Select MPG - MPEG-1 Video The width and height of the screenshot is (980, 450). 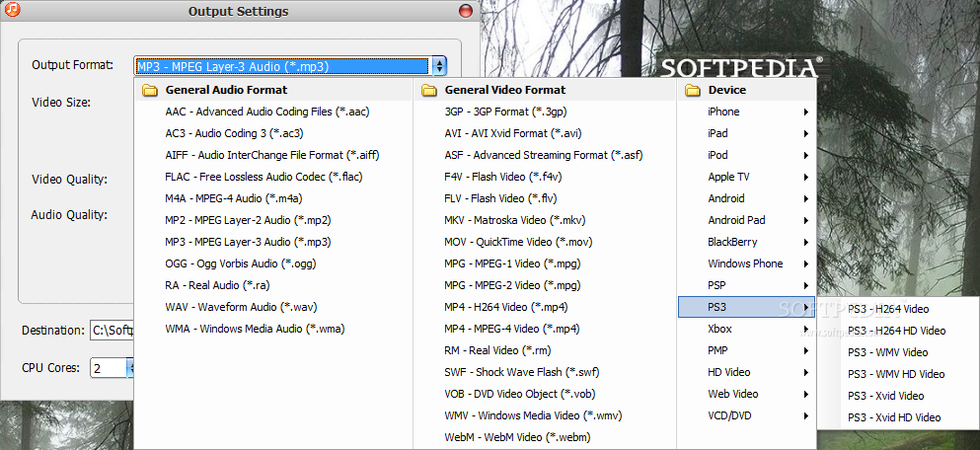[512, 263]
